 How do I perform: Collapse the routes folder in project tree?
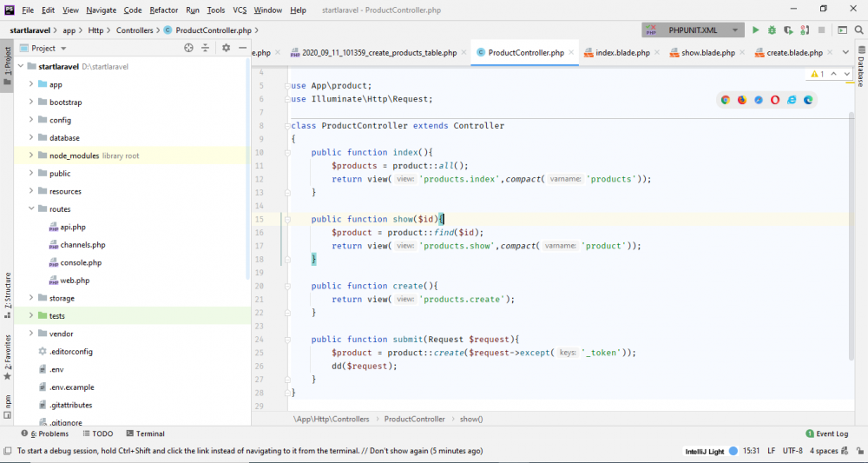(x=31, y=209)
